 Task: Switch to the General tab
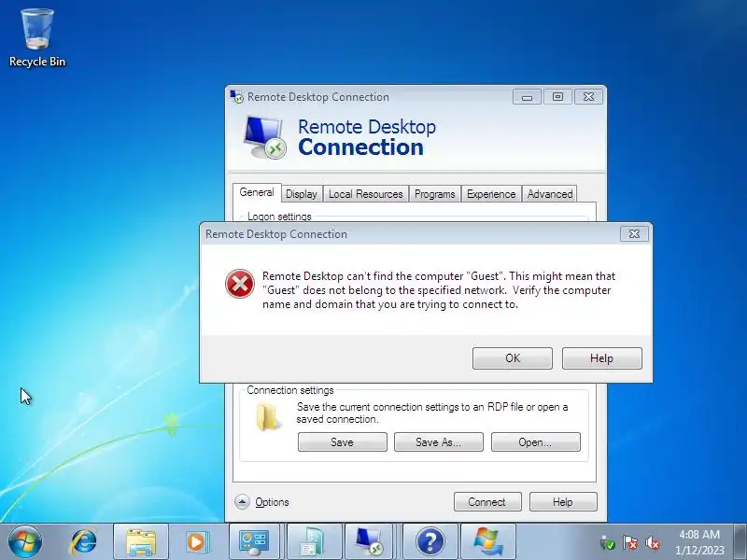pyautogui.click(x=257, y=192)
